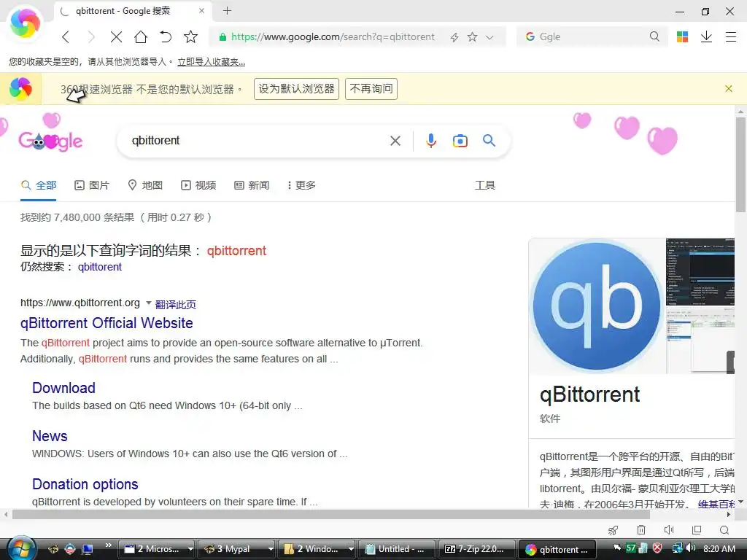Image resolution: width=747 pixels, height=560 pixels.
Task: Switch to Images results tab
Action: pos(92,185)
